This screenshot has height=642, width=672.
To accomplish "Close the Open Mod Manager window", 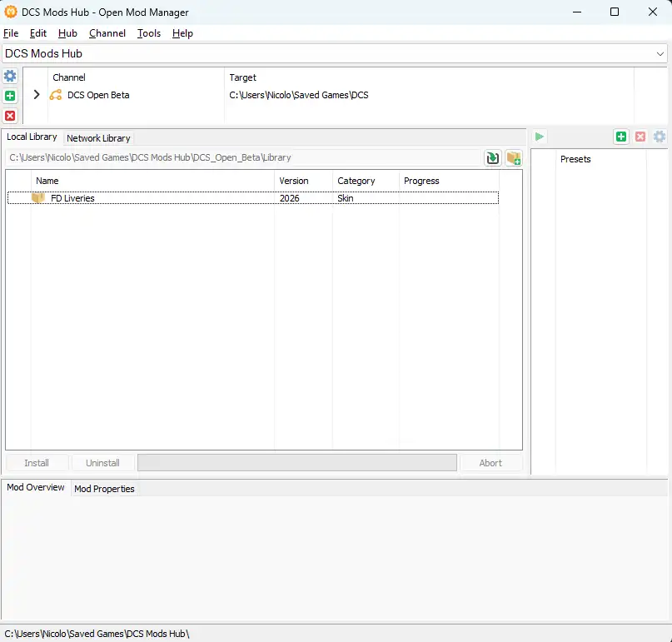I will coord(652,12).
